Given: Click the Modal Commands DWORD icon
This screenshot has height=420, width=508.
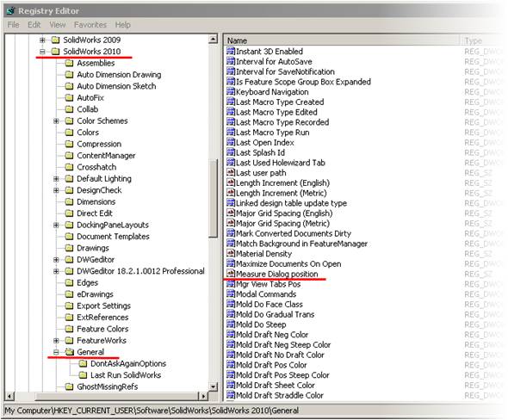Looking at the screenshot, I should point(231,294).
